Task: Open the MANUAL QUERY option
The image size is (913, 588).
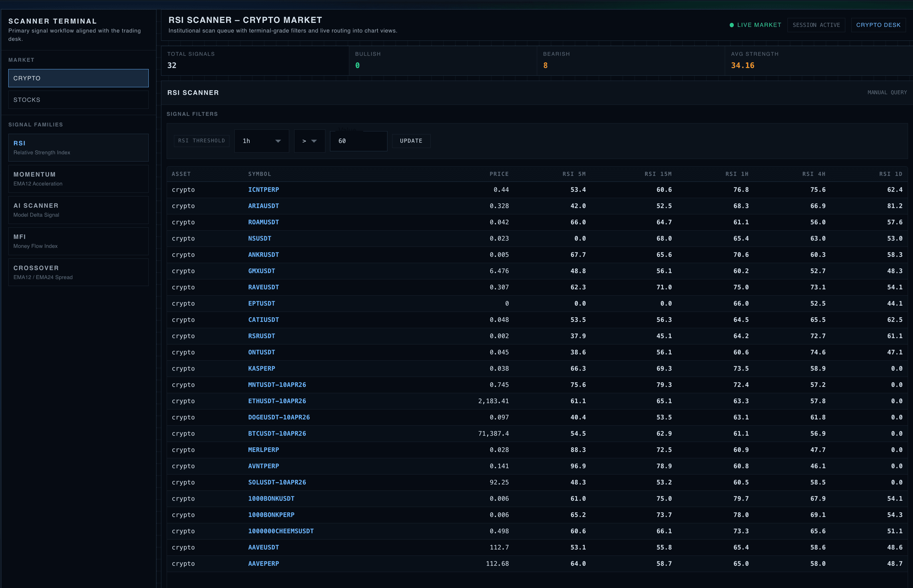Action: (887, 92)
